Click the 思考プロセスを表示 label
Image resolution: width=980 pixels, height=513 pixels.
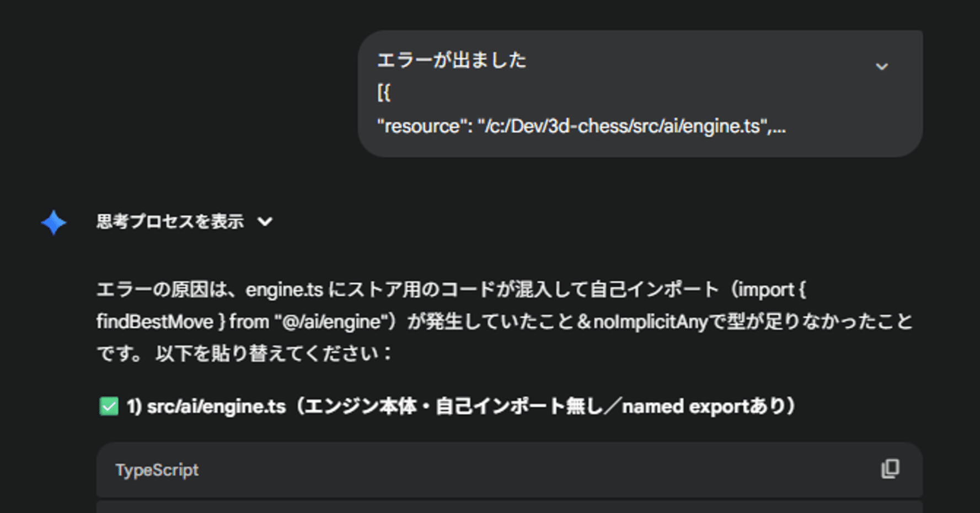pos(170,222)
